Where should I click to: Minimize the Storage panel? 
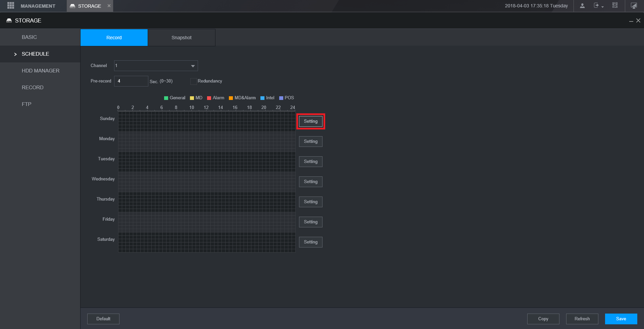pyautogui.click(x=631, y=21)
